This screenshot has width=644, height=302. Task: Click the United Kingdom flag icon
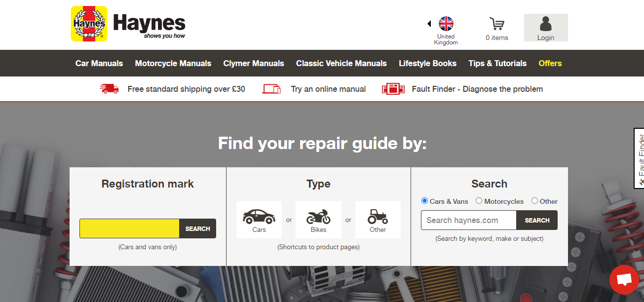point(446,24)
